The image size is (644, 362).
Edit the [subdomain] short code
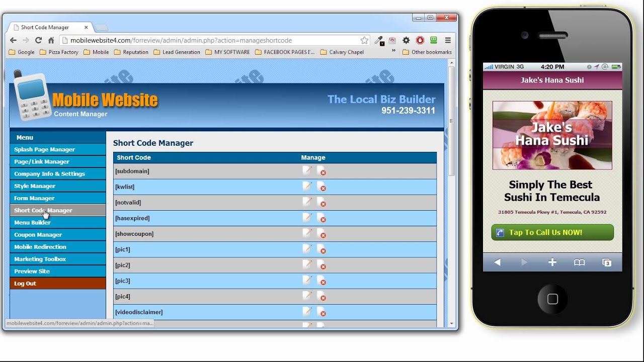coord(307,170)
